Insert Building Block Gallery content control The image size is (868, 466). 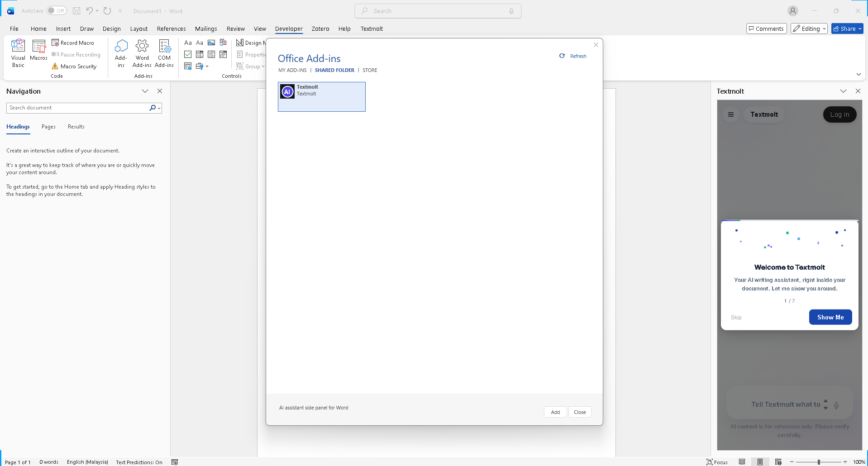click(223, 43)
